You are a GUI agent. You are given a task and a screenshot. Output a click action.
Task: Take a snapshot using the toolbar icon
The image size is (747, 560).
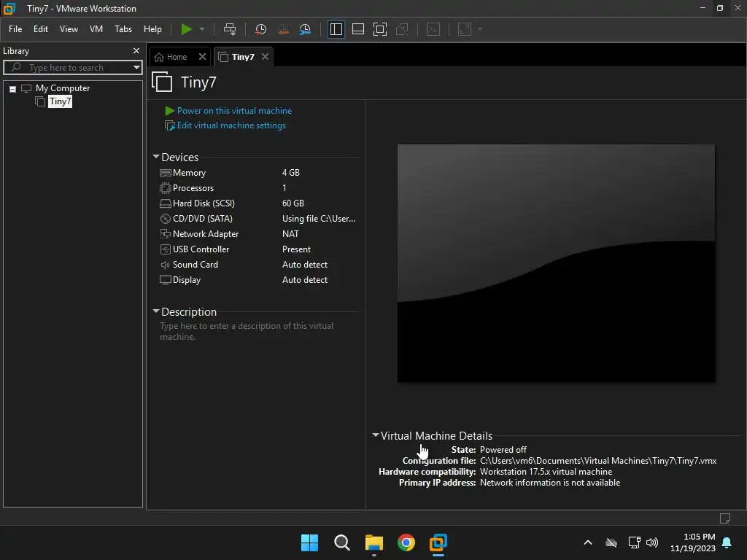point(260,29)
